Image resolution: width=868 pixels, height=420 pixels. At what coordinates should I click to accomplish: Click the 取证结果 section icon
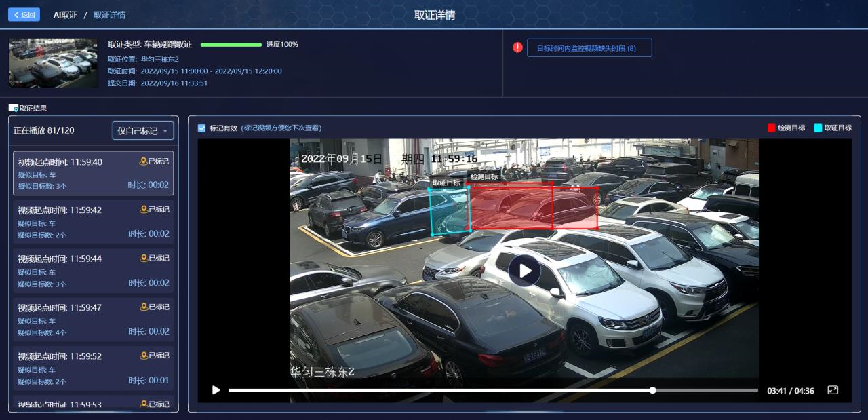14,108
